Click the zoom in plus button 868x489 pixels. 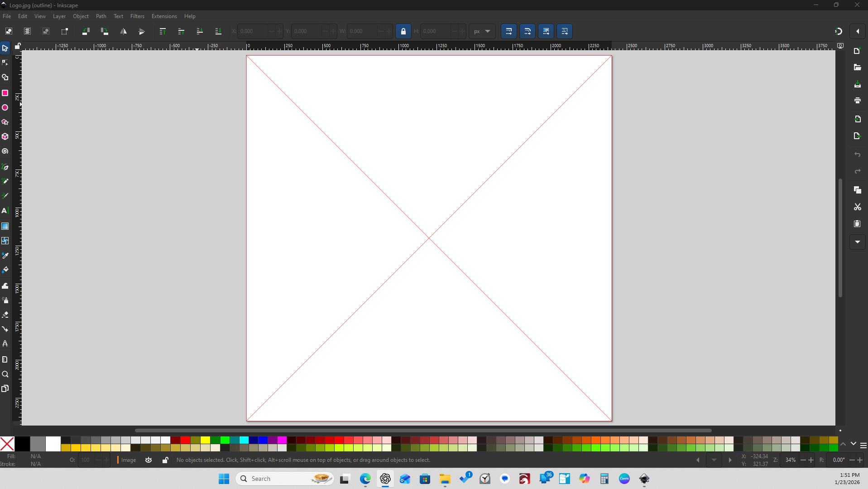(x=810, y=460)
